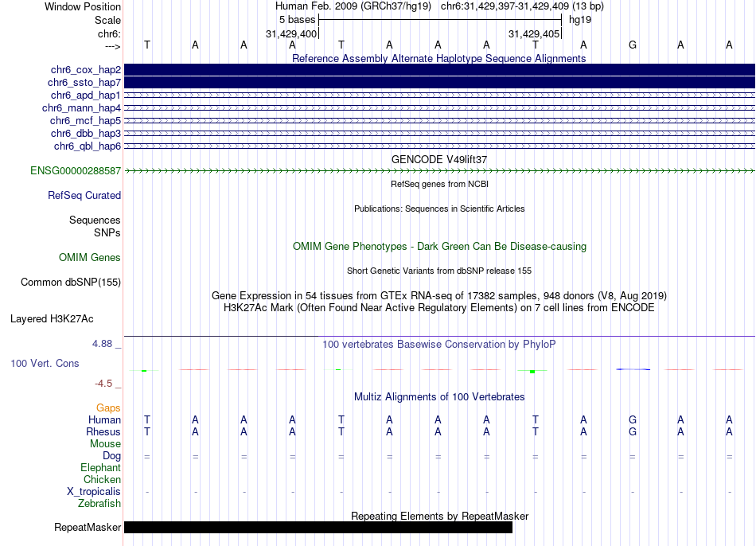
Task: Click 'Multiz Alignments of 100 Vertebrates' title
Action: click(439, 396)
